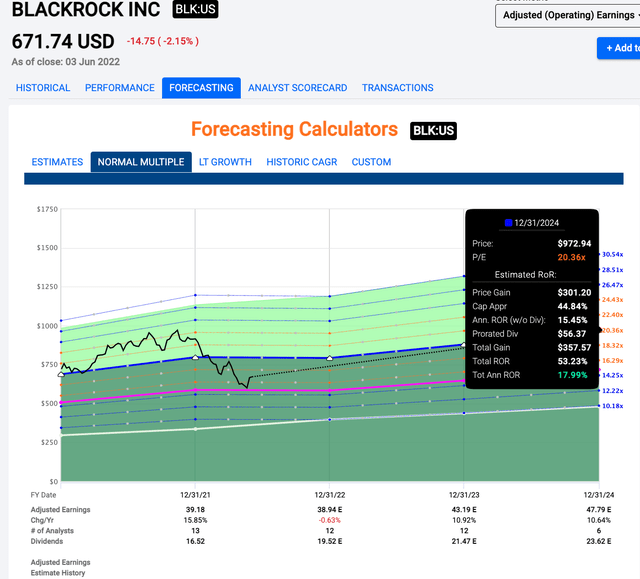Click the blue dot at 12/31/21 top line
This screenshot has height=579, width=640.
coord(196,295)
